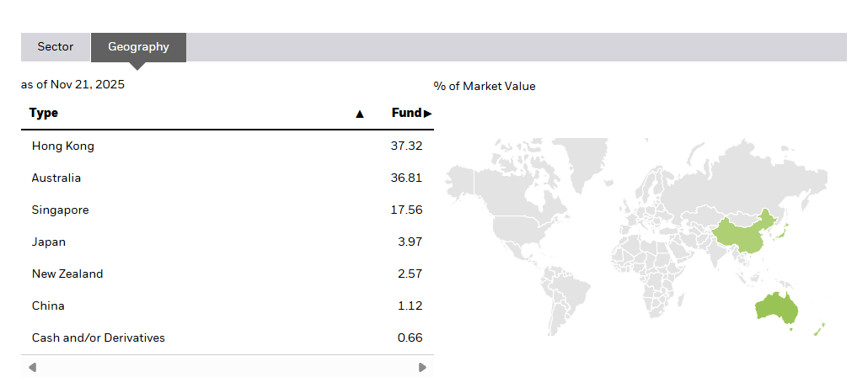Viewport: 868px width, 388px height.
Task: Select the Geography tab
Action: tap(138, 47)
